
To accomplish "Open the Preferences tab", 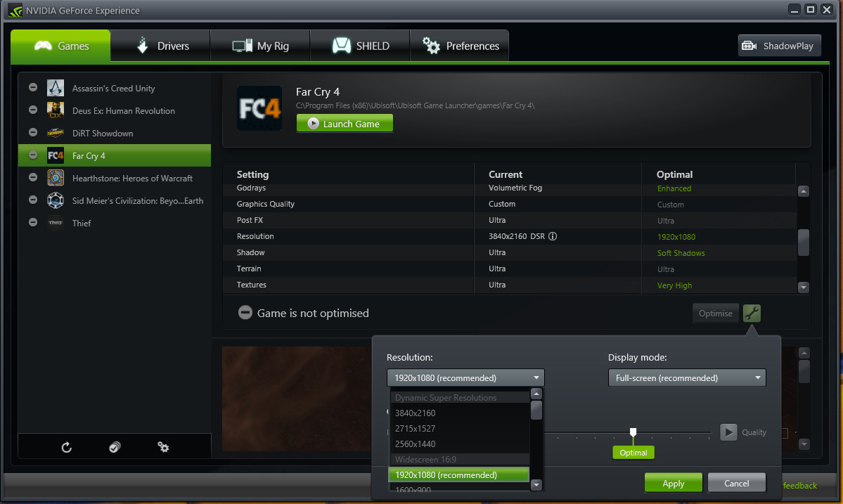I will click(460, 46).
